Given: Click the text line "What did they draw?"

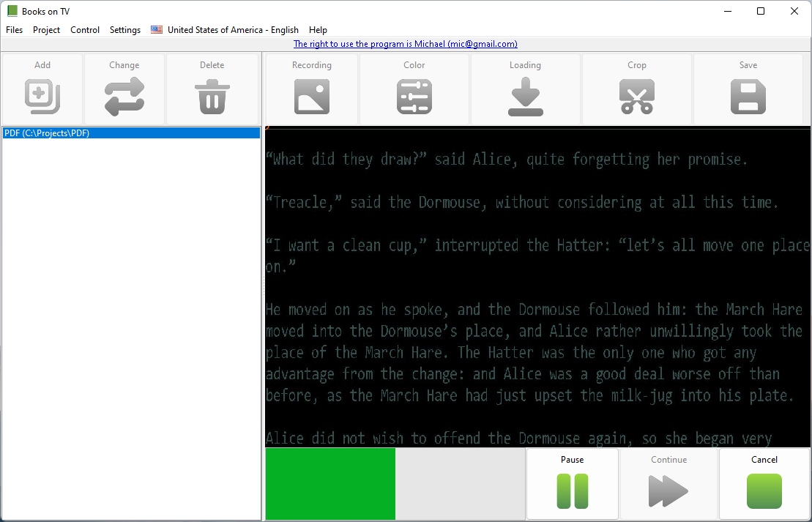Looking at the screenshot, I should pyautogui.click(x=507, y=159).
